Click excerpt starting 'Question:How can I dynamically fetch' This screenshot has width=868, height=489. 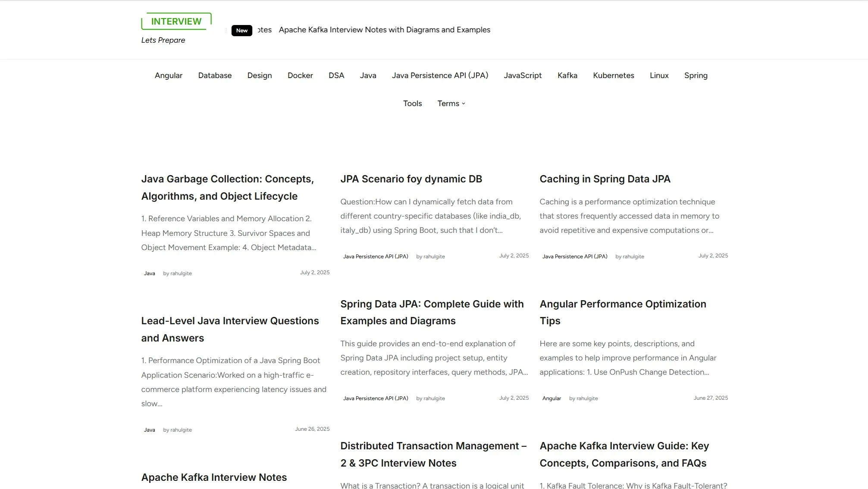tap(431, 216)
